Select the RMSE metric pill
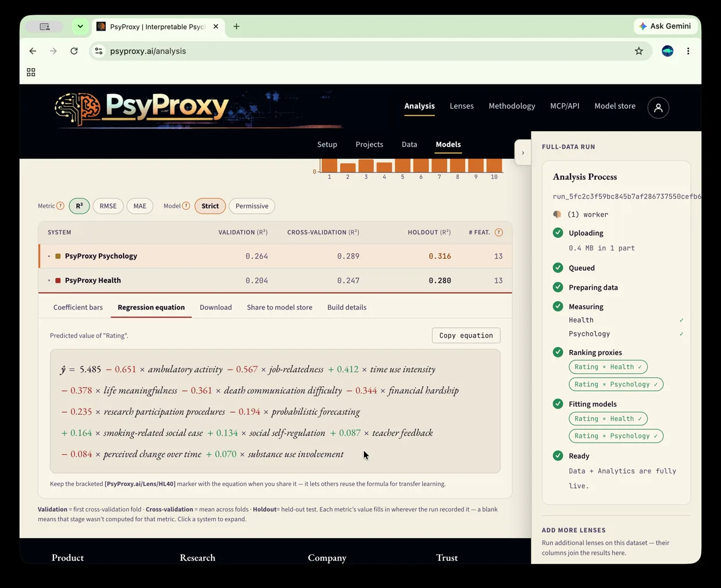This screenshot has width=721, height=588. pos(108,206)
